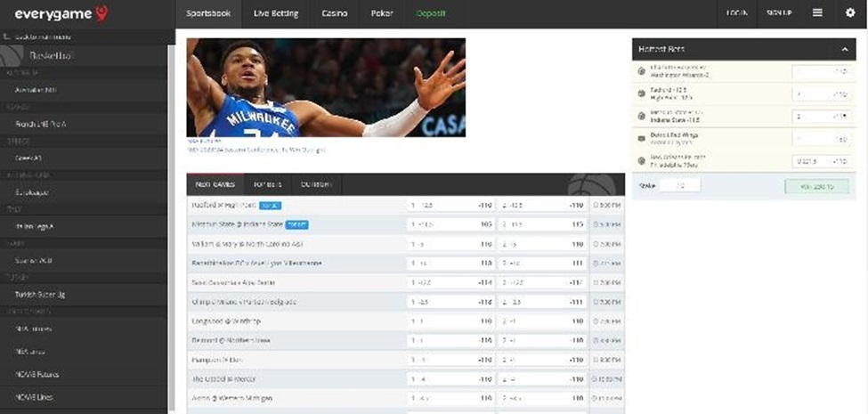Click hockey icon beside Detroit Red Wings bet

click(642, 138)
